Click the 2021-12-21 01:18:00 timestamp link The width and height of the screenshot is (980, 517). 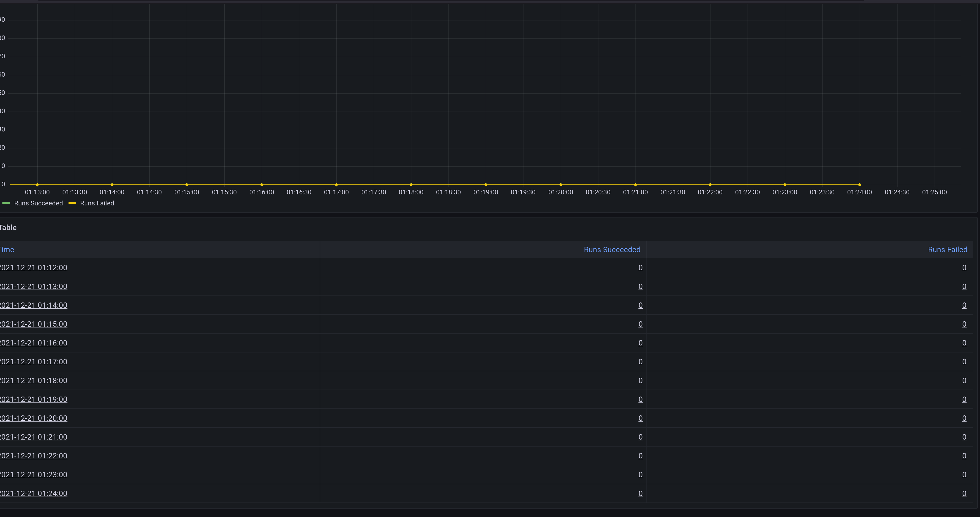click(34, 381)
